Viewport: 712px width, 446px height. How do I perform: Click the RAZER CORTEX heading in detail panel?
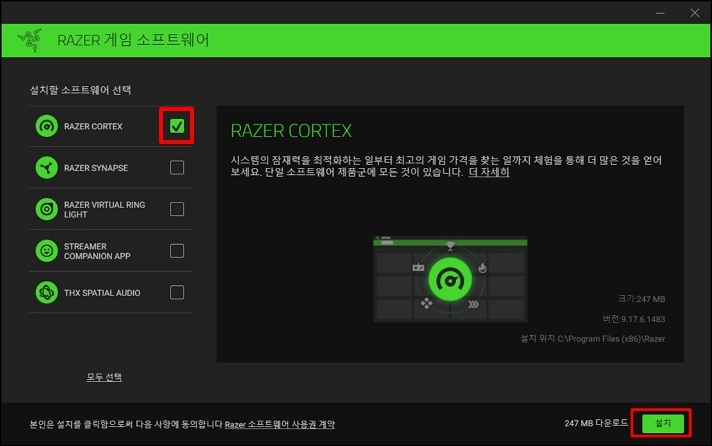point(291,131)
